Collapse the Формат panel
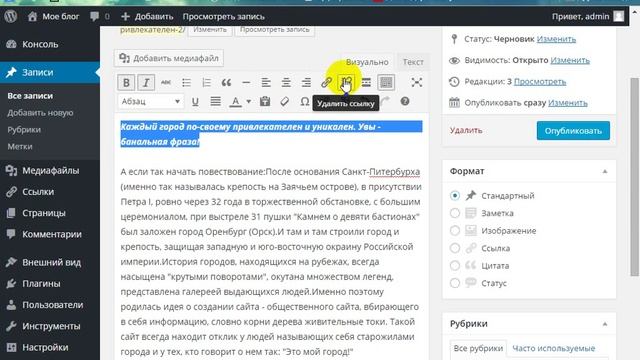Viewport: 640px width, 360px height. (605, 171)
